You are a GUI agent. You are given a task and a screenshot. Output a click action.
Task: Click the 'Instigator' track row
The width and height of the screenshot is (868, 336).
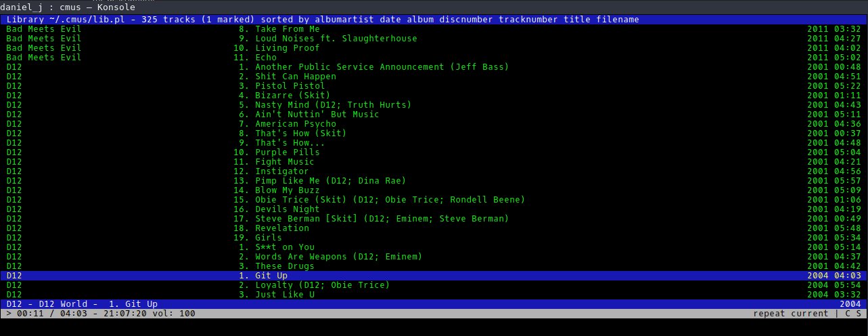[x=434, y=171]
